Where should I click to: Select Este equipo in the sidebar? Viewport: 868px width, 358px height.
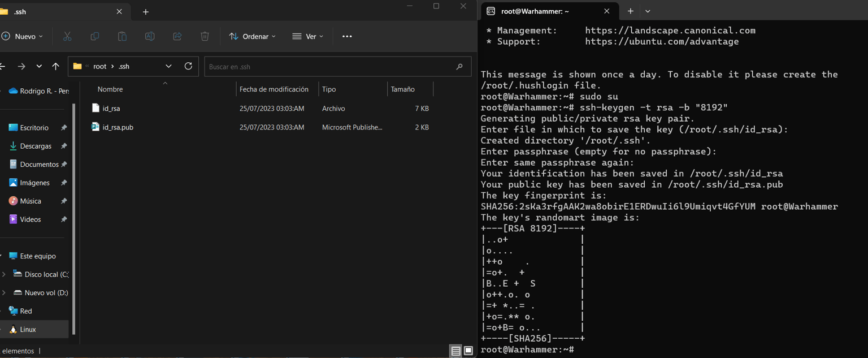pos(38,256)
